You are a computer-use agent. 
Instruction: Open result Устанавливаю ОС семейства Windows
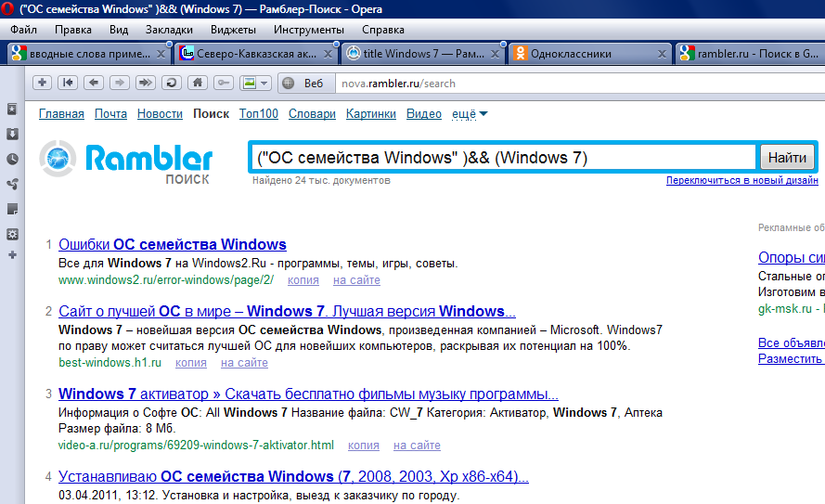click(x=293, y=476)
